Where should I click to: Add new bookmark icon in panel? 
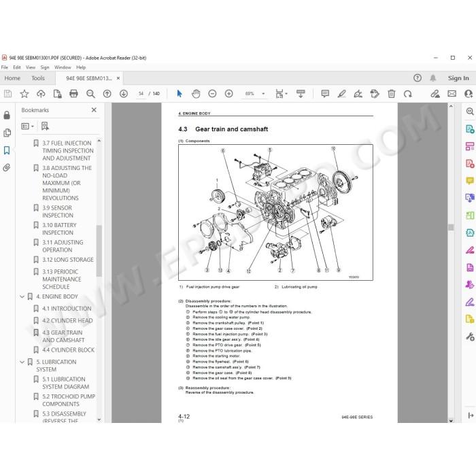point(45,126)
